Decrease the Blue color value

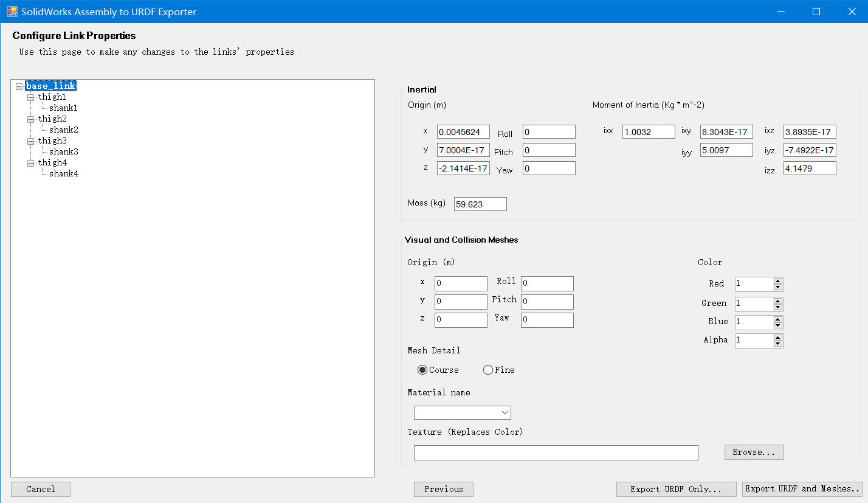777,325
